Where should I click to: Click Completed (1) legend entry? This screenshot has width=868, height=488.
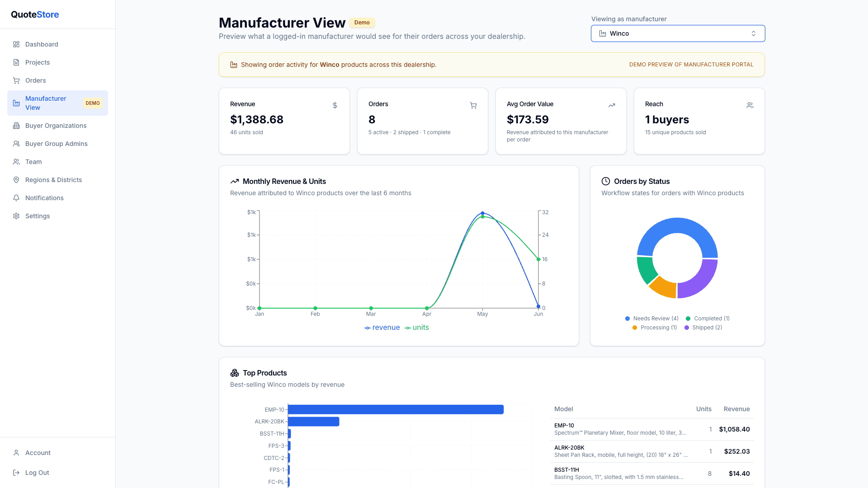point(708,319)
